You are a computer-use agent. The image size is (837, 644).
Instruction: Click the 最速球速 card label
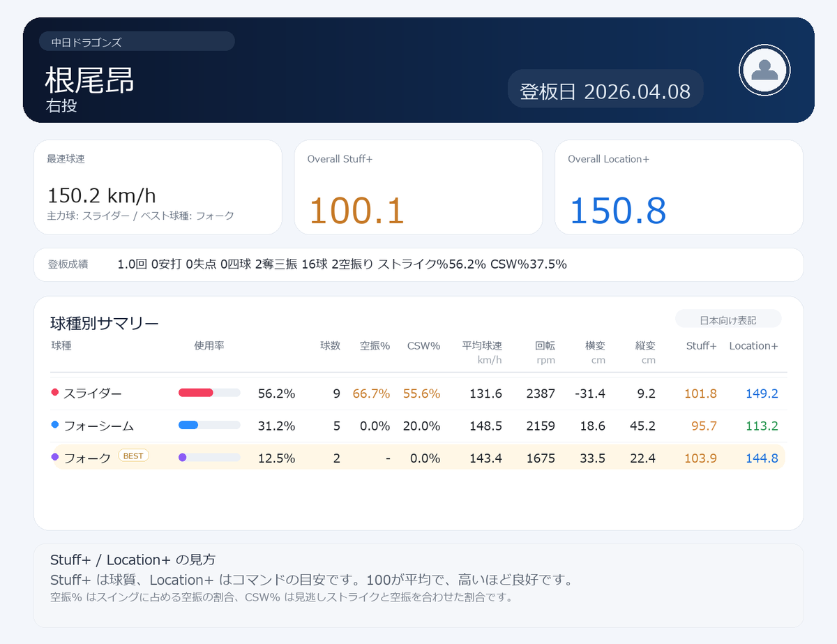[x=66, y=159]
